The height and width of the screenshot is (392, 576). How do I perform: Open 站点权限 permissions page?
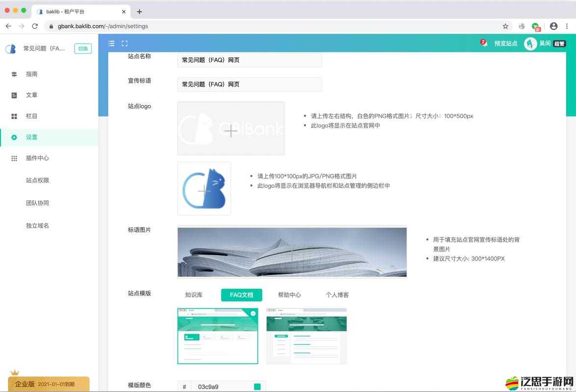click(x=37, y=180)
